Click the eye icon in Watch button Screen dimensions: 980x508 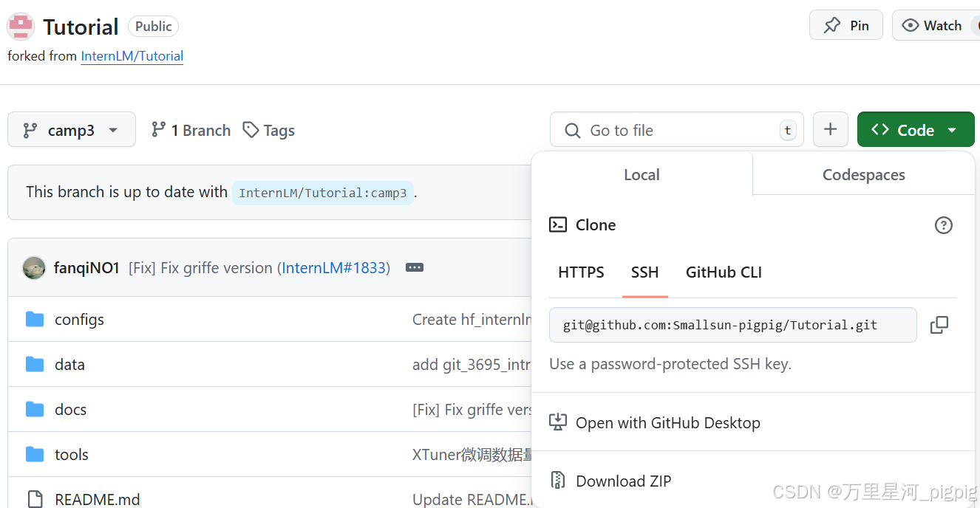(909, 26)
